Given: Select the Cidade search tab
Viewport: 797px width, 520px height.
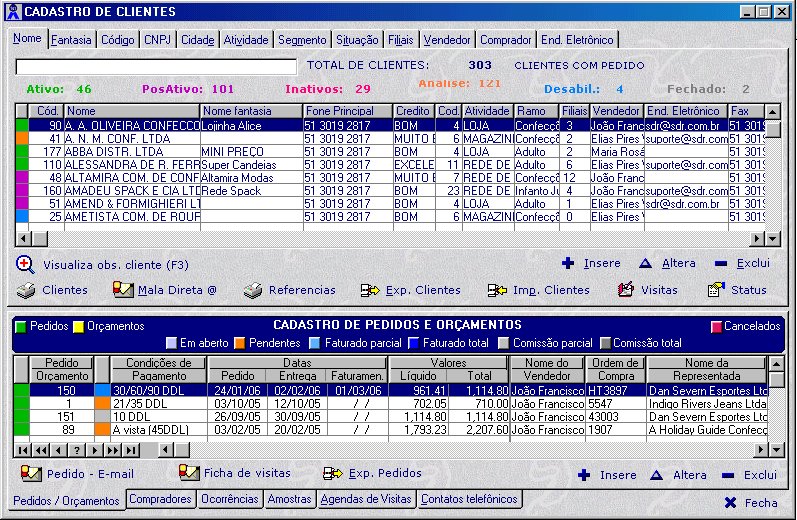Looking at the screenshot, I should (198, 40).
